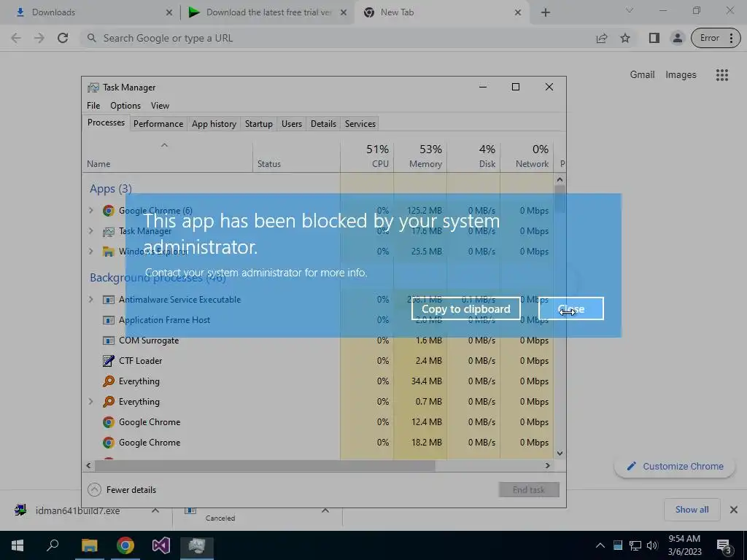Click the Chrome address bar
This screenshot has height=560, width=747.
coord(333,38)
